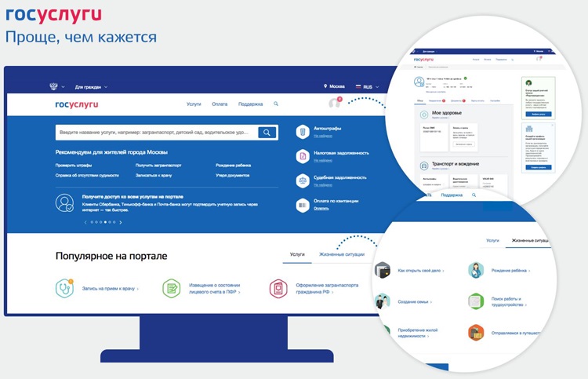Open the Услуги menu item in header
The image size is (588, 379).
(194, 104)
